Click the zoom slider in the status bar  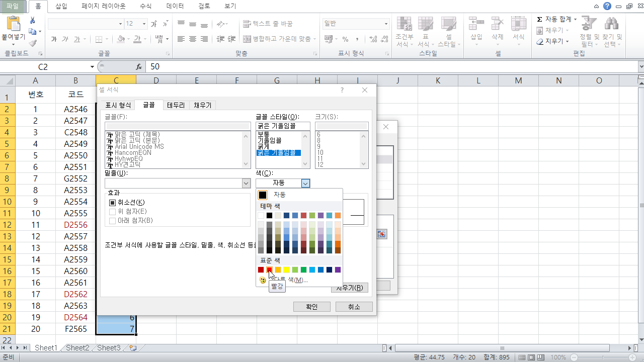(604, 357)
